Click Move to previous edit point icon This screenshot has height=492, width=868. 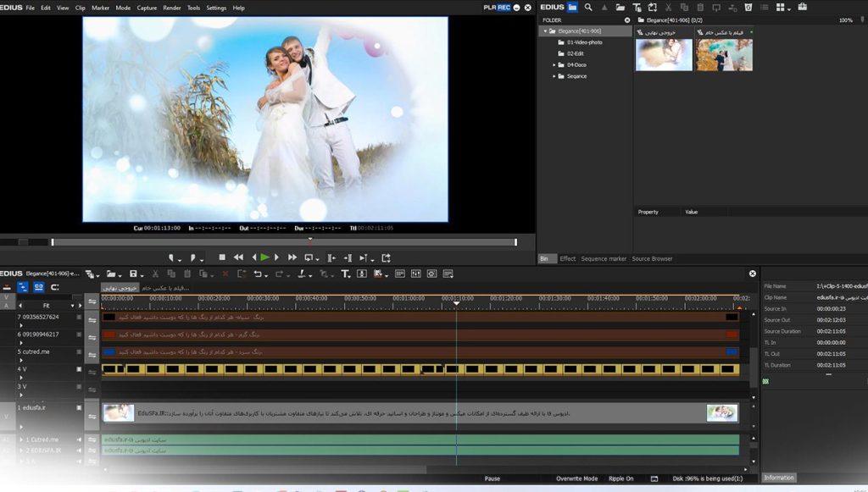pos(331,257)
